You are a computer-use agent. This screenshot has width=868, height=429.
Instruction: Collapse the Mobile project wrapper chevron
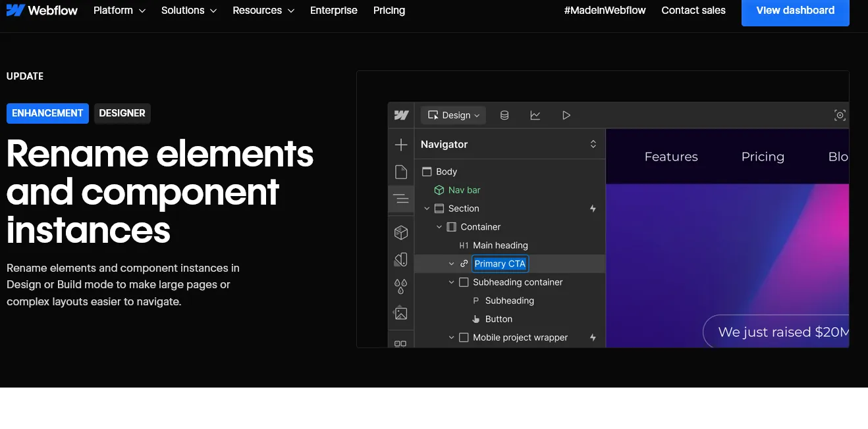[x=451, y=338]
